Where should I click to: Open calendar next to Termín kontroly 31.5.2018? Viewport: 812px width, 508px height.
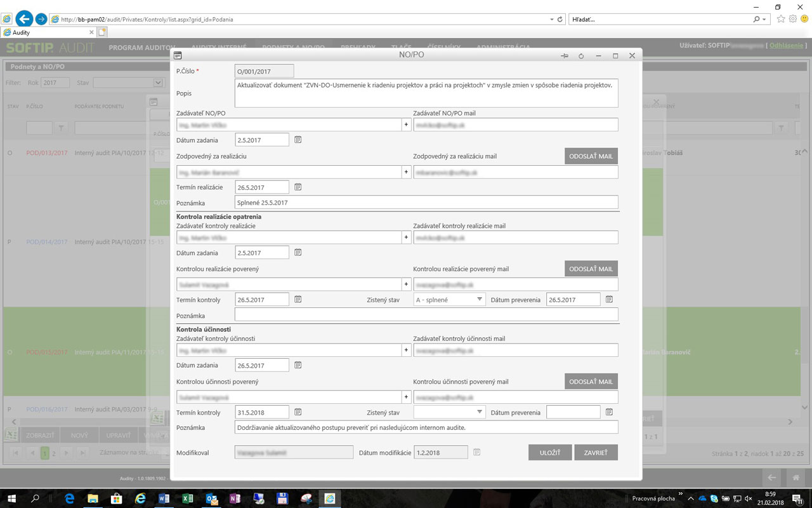point(298,412)
